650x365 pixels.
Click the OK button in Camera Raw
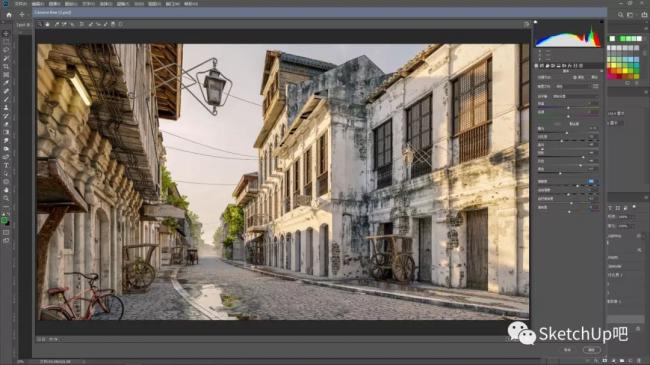tap(592, 350)
